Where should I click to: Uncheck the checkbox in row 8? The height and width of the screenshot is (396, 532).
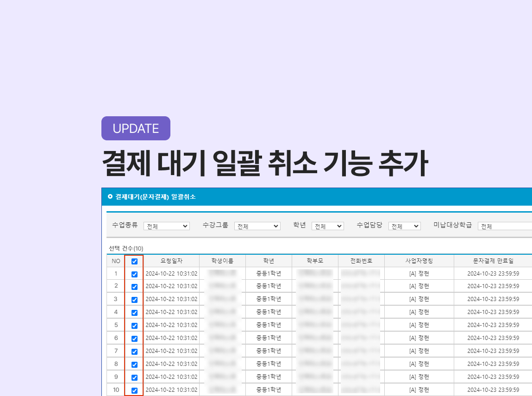tap(134, 365)
